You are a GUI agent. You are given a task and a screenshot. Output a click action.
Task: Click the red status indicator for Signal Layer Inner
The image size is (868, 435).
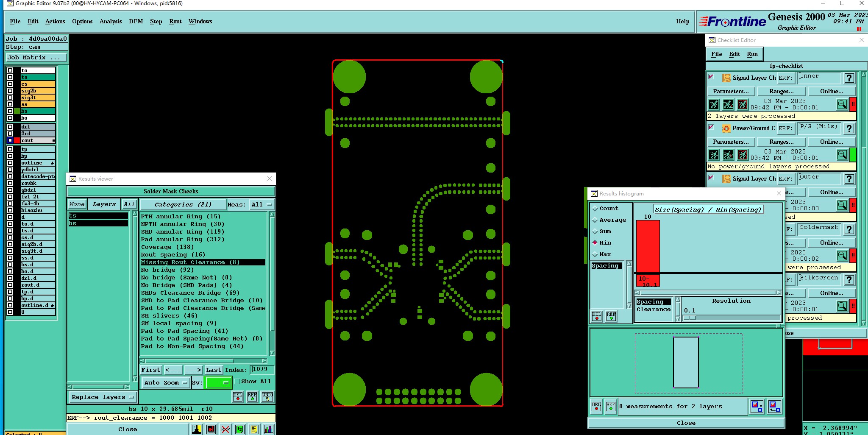coord(853,104)
